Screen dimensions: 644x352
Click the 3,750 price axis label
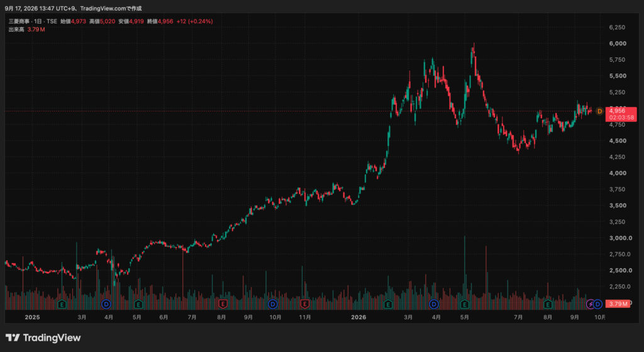pos(617,189)
